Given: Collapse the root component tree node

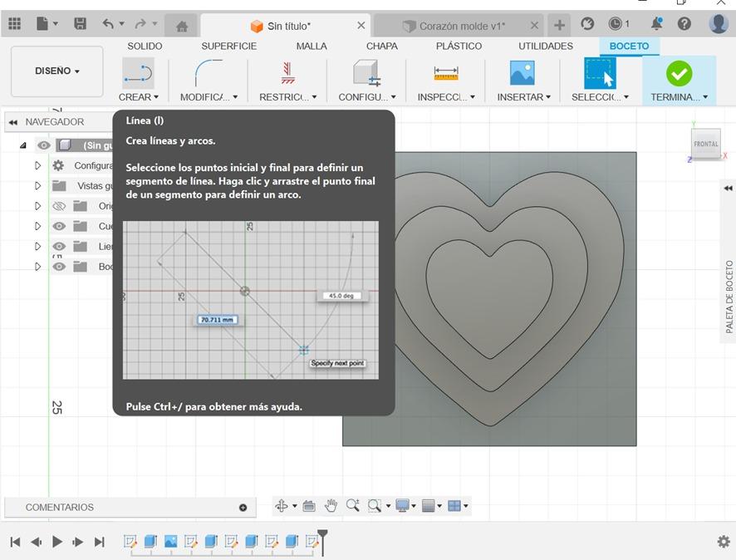Looking at the screenshot, I should coord(23,145).
